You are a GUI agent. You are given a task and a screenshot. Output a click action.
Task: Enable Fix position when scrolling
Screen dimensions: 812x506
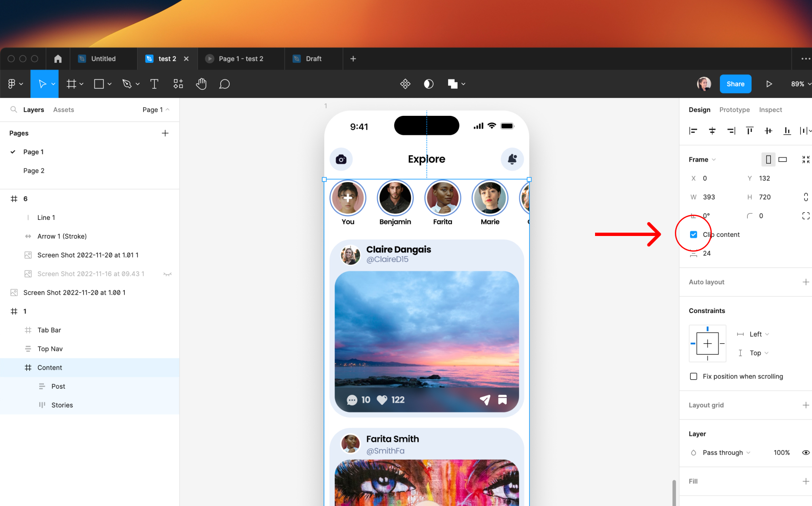[693, 376]
